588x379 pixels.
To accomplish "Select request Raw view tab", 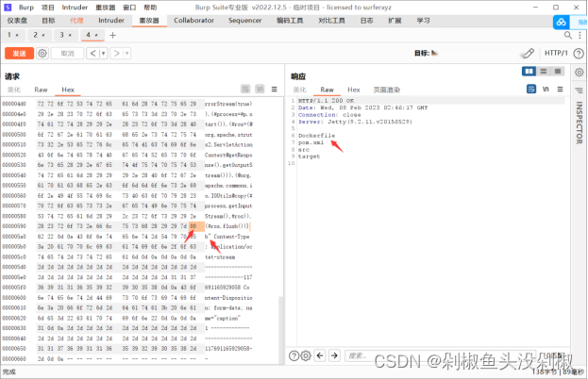I will tap(41, 90).
